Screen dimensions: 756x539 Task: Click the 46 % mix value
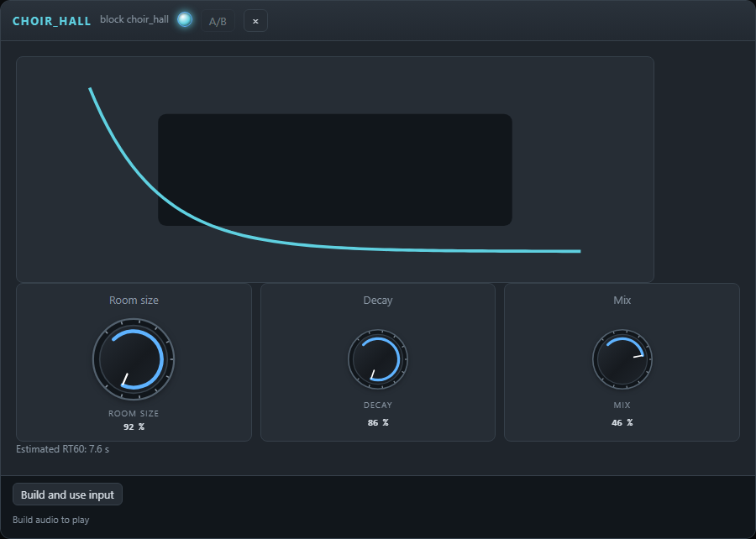pyautogui.click(x=622, y=422)
